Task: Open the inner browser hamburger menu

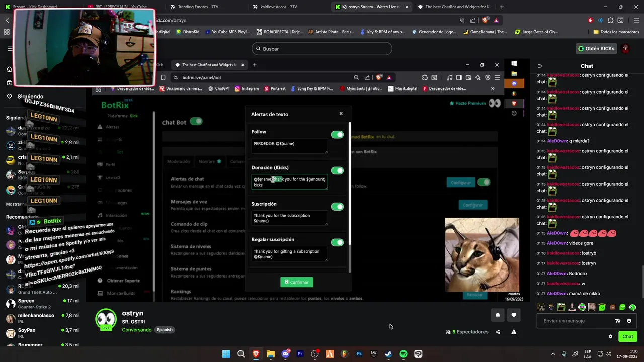Action: click(497, 77)
